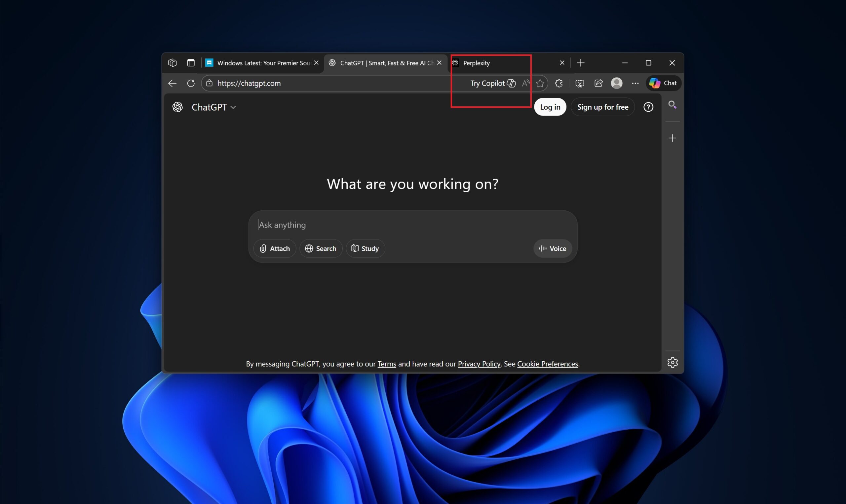Open the ChatGPT help menu
Image resolution: width=846 pixels, height=504 pixels.
coord(648,107)
